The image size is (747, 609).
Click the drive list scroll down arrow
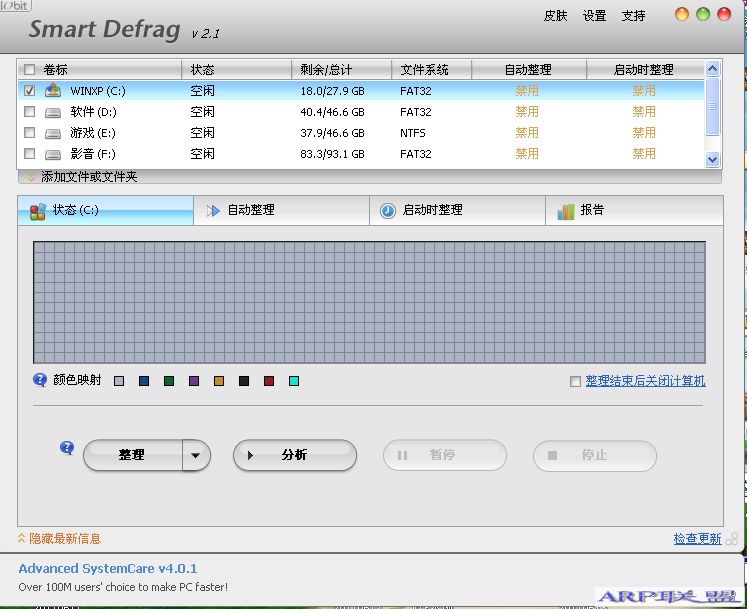click(712, 160)
